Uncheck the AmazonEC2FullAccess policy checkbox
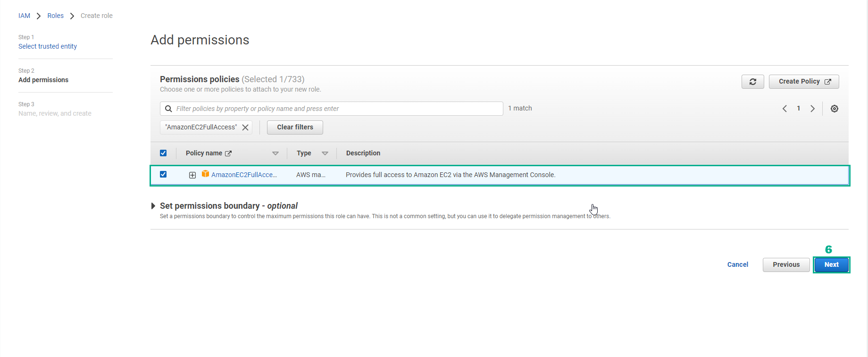 (x=163, y=174)
